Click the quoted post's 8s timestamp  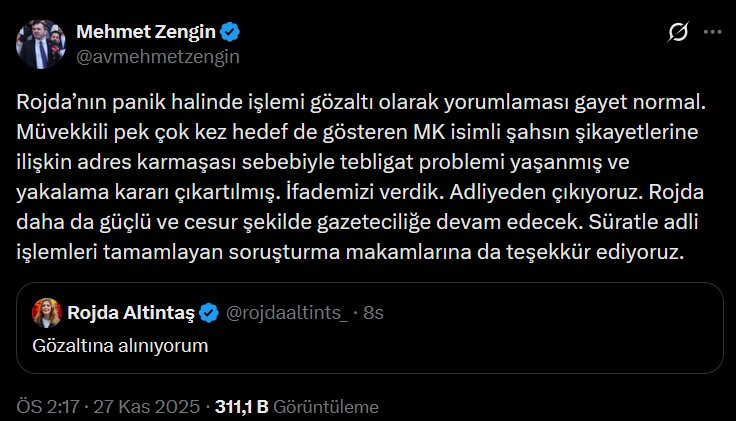click(373, 313)
